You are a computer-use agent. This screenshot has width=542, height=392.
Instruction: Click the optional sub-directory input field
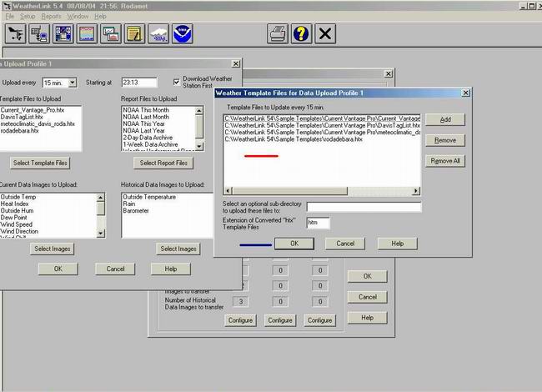point(364,207)
